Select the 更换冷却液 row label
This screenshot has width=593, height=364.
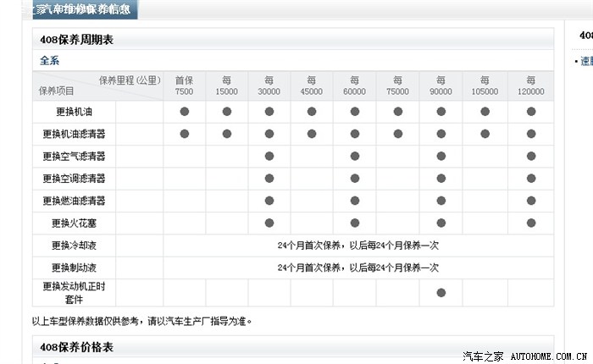[75, 245]
